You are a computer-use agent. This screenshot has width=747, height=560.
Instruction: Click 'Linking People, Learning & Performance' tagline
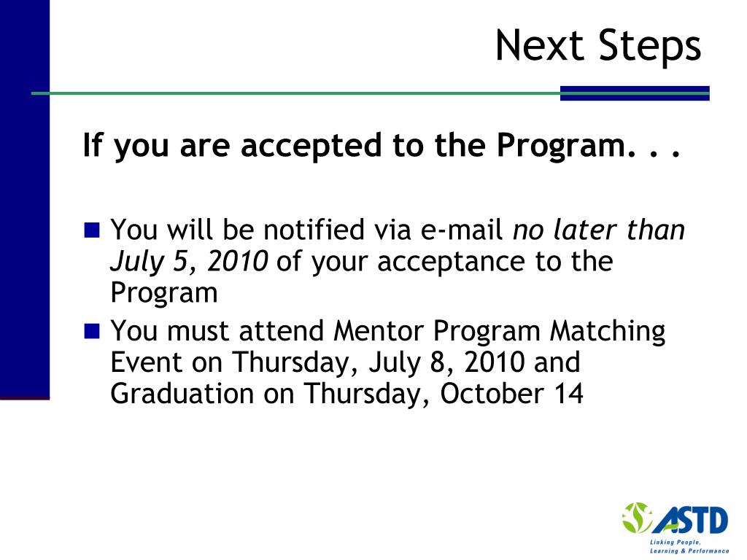click(689, 547)
